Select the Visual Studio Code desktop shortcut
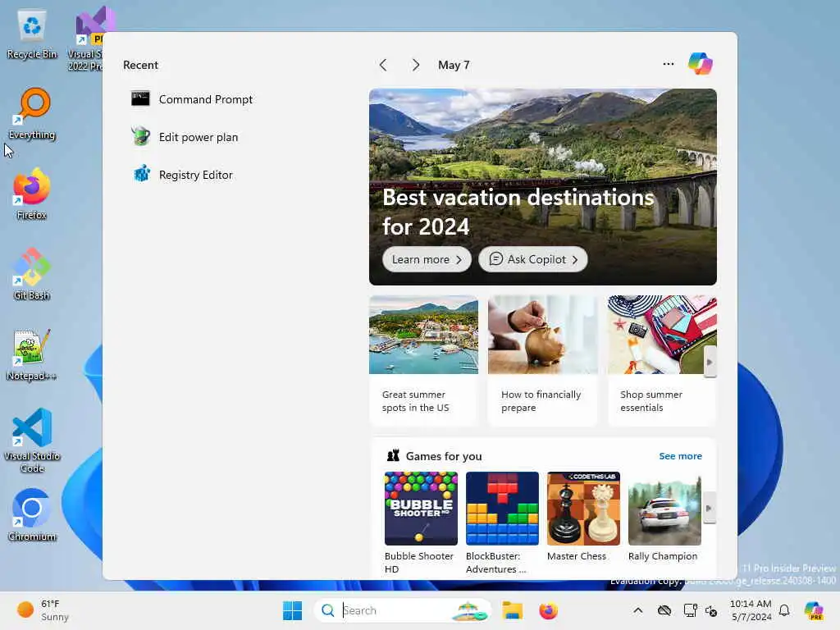Image resolution: width=840 pixels, height=630 pixels. pyautogui.click(x=32, y=441)
